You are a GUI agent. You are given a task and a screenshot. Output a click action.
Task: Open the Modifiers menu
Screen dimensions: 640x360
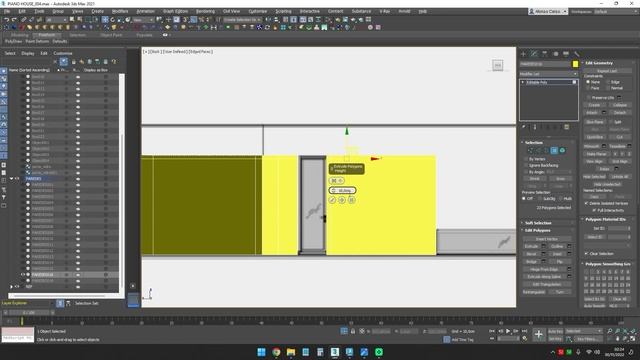click(x=120, y=11)
